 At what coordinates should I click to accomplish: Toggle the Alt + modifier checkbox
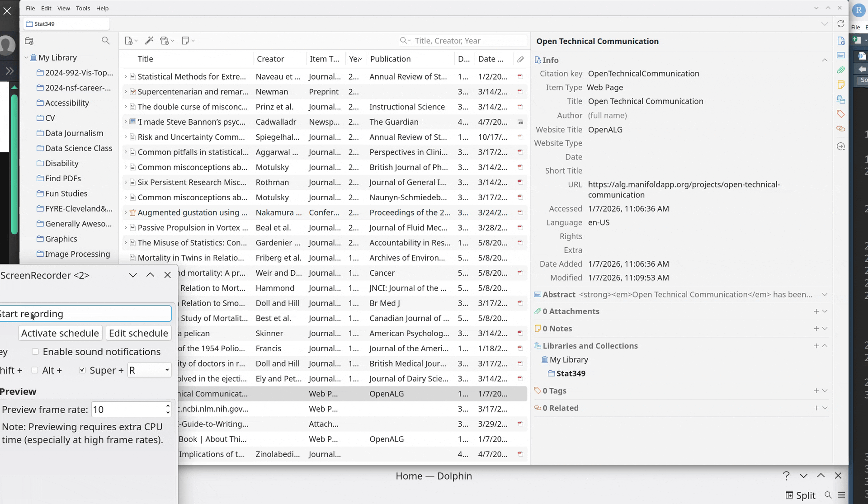click(x=35, y=370)
